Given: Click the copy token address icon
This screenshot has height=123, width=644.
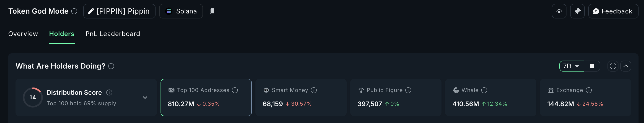Looking at the screenshot, I should (212, 11).
